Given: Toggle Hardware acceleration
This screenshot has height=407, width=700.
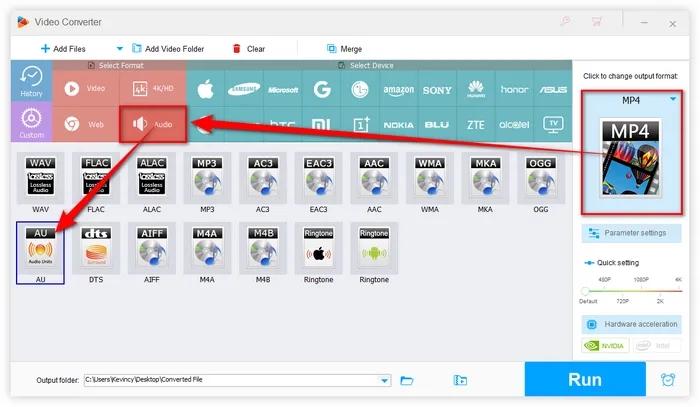Looking at the screenshot, I should click(631, 324).
